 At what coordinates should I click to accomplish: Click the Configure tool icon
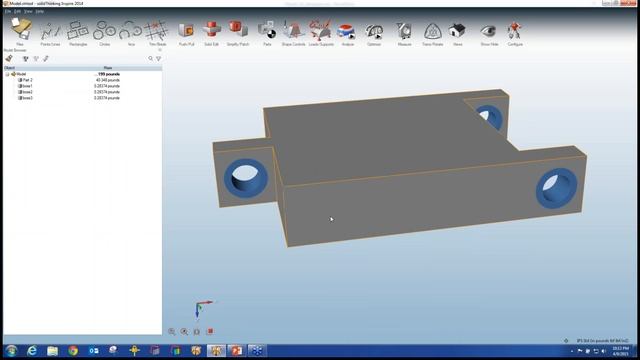coord(515,33)
